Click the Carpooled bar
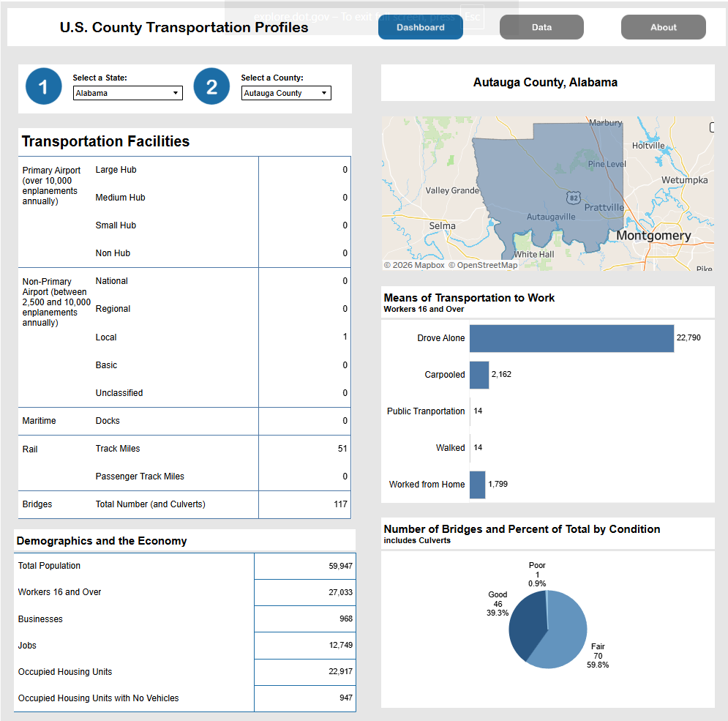The width and height of the screenshot is (728, 721). coord(479,375)
